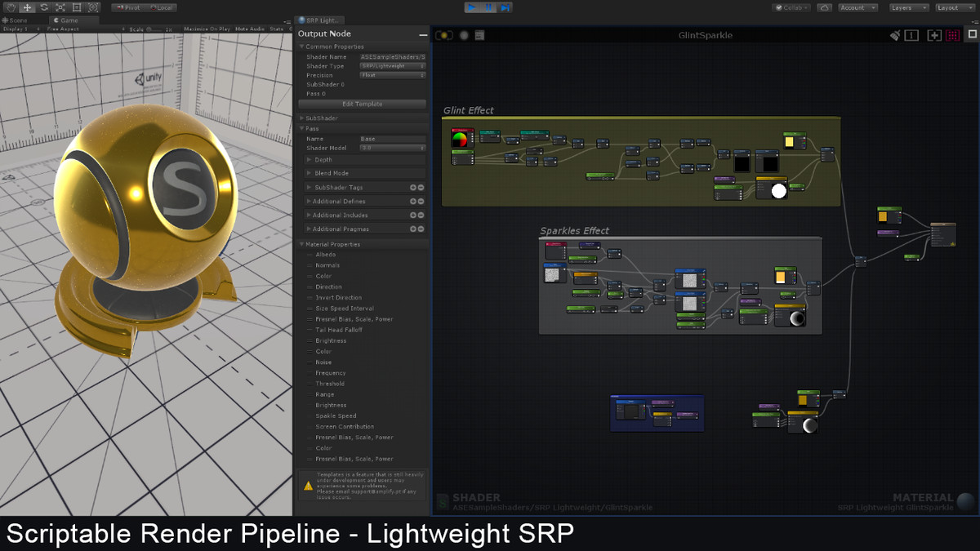980x551 pixels.
Task: Select the Rotate tool in the toolbar
Action: tap(43, 7)
